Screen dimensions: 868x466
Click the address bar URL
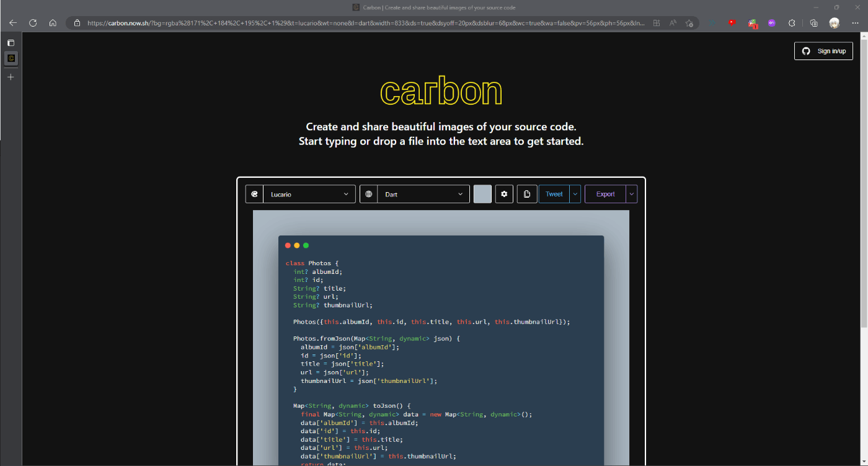366,23
